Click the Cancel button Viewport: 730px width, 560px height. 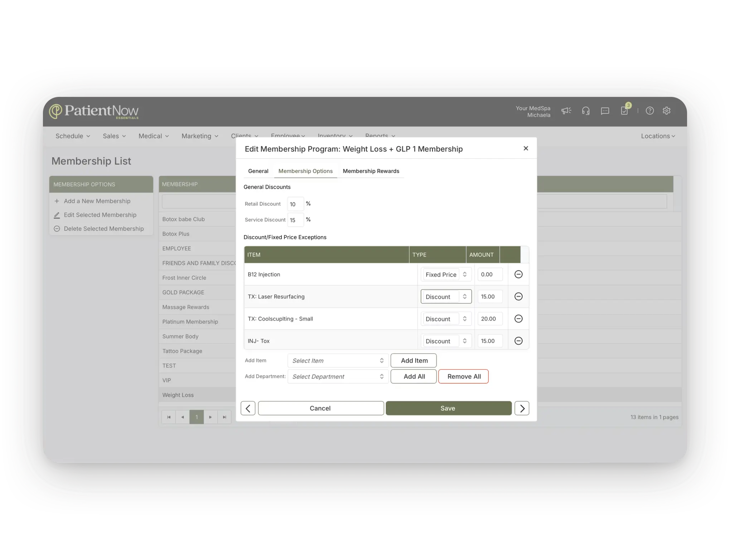click(x=321, y=408)
